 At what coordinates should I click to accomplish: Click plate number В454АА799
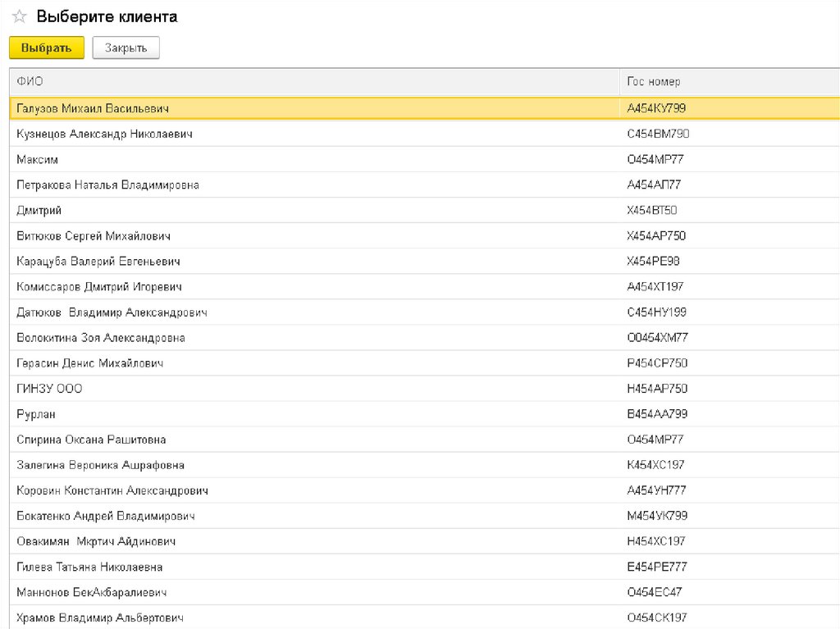(x=656, y=414)
